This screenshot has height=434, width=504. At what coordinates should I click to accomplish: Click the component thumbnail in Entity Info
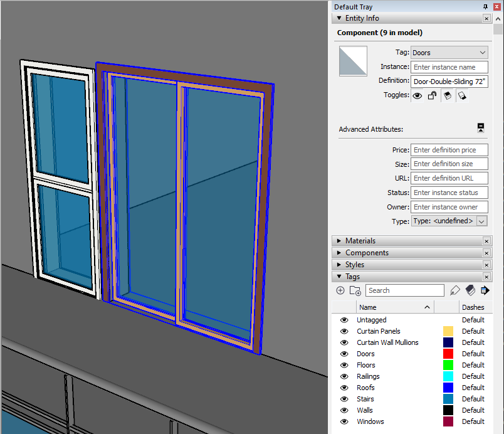[x=353, y=62]
